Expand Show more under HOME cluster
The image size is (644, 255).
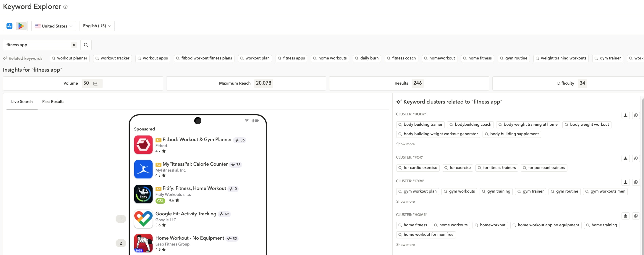click(405, 245)
